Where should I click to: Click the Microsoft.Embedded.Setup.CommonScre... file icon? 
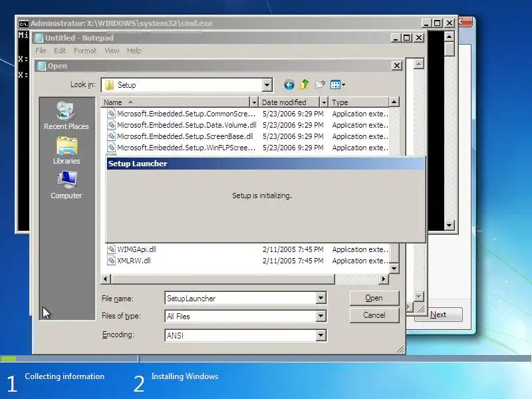point(111,113)
